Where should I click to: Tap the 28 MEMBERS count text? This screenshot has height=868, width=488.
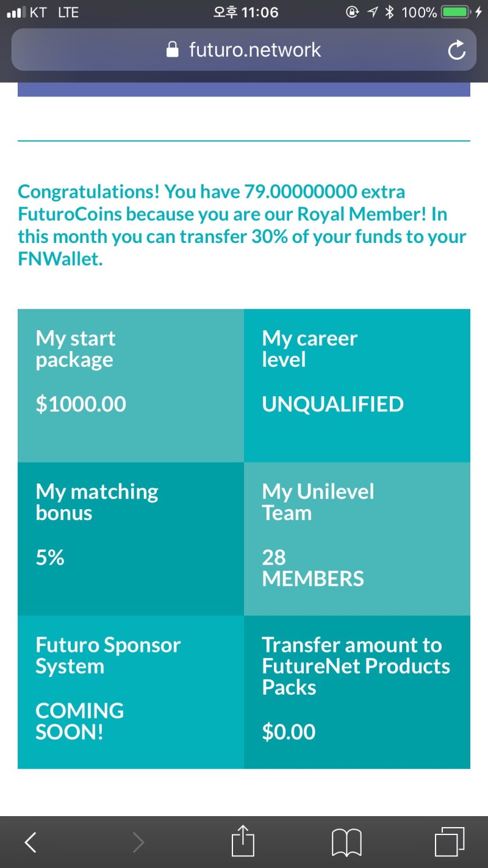coord(312,568)
